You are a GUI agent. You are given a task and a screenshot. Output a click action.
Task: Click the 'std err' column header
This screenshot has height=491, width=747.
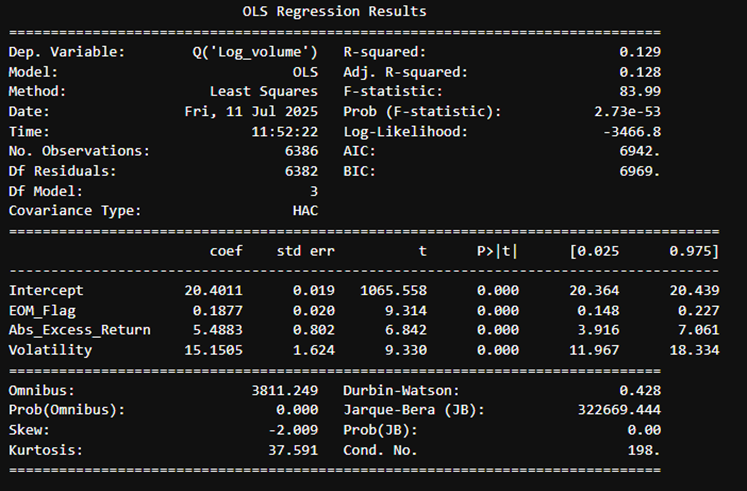click(x=305, y=251)
